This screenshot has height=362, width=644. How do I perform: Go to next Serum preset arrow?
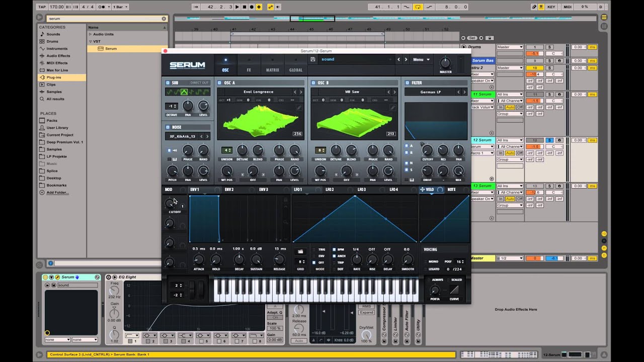coord(406,59)
